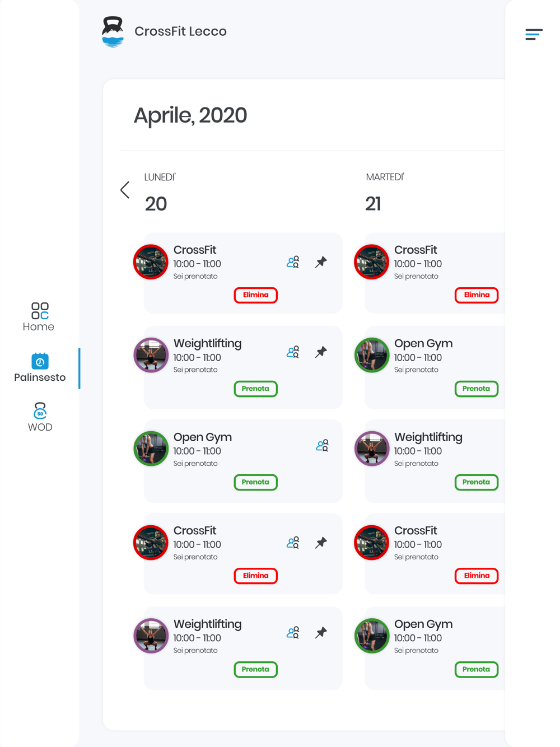Open the Palinsesto schedule tab
560x747 pixels.
(x=40, y=368)
